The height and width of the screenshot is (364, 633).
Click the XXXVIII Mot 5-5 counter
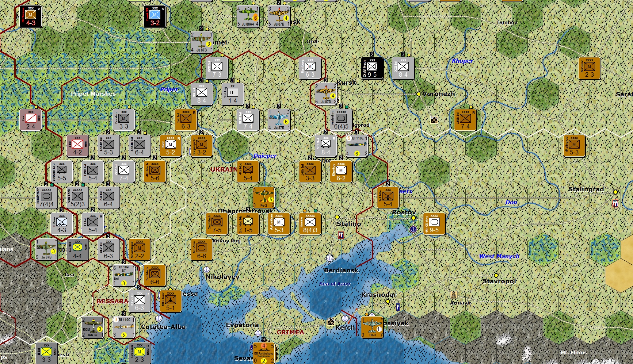pyautogui.click(x=62, y=172)
